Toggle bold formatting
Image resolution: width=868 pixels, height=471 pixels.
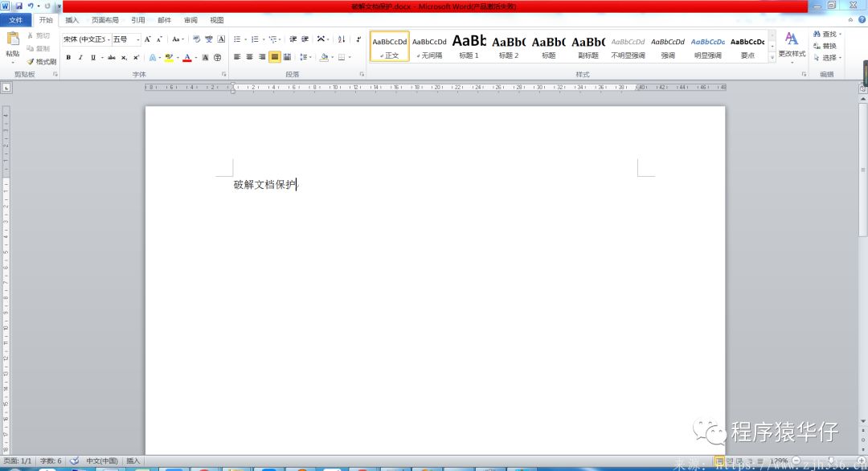68,57
